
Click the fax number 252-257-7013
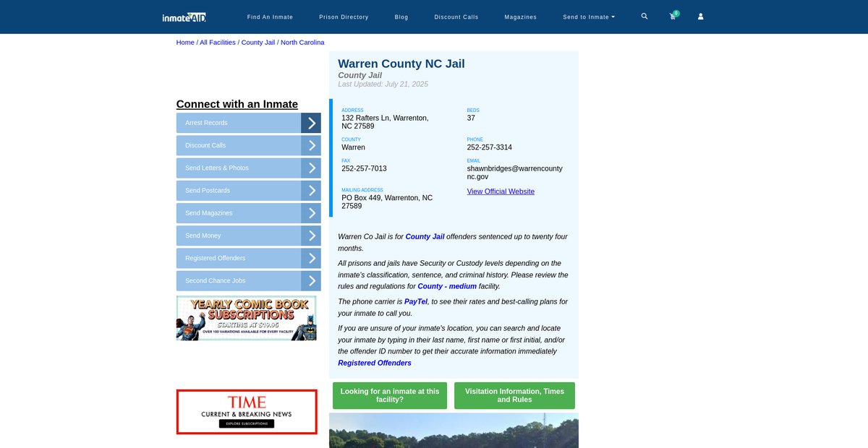[x=364, y=168]
